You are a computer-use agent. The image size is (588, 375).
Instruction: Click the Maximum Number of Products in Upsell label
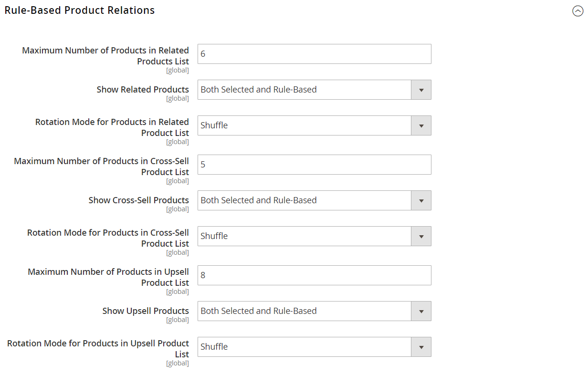[108, 277]
